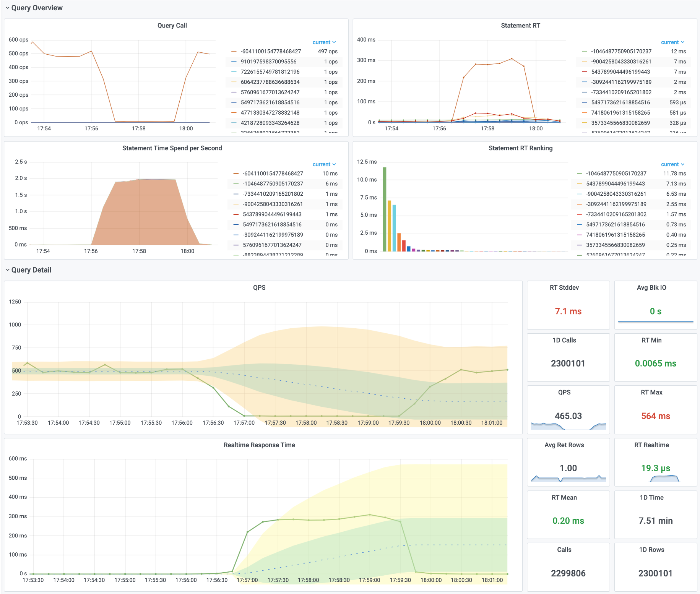The image size is (700, 594).
Task: Open current dropdown in Statement RT Ranking legend
Action: (x=672, y=164)
